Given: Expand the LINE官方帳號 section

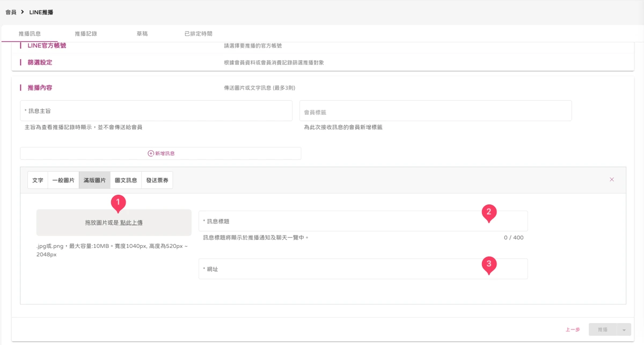Looking at the screenshot, I should (47, 46).
